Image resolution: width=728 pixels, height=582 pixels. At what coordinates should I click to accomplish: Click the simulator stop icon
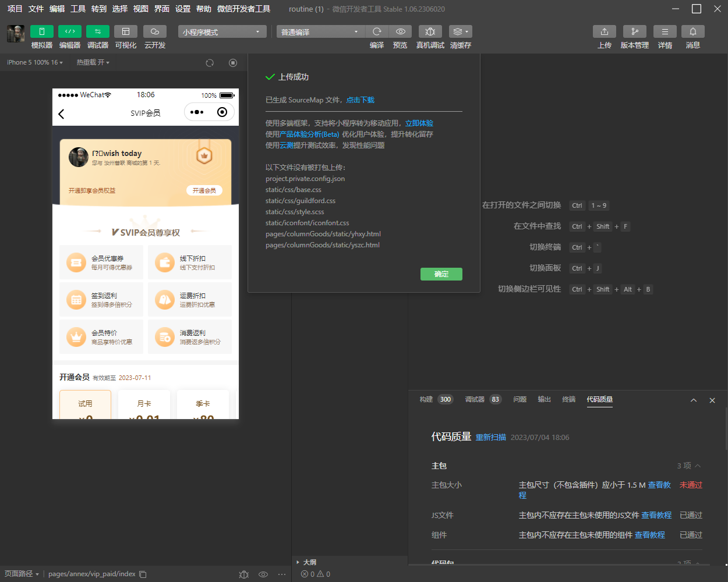click(x=233, y=62)
